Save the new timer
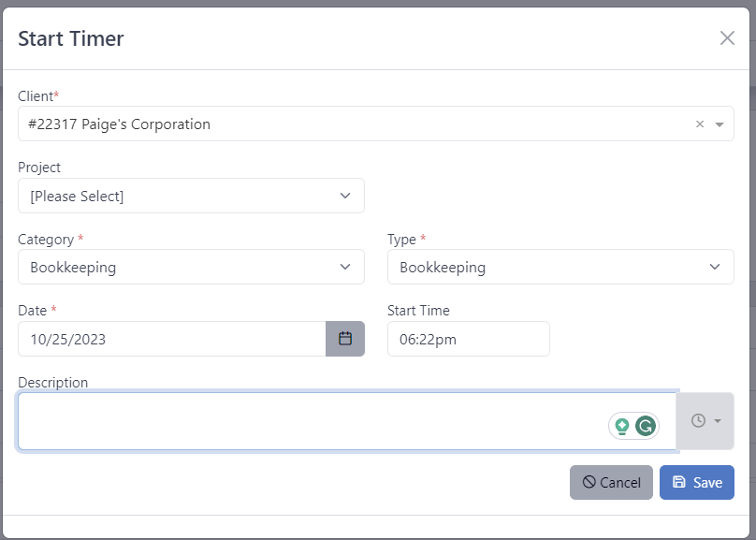Viewport: 756px width, 540px height. point(696,483)
